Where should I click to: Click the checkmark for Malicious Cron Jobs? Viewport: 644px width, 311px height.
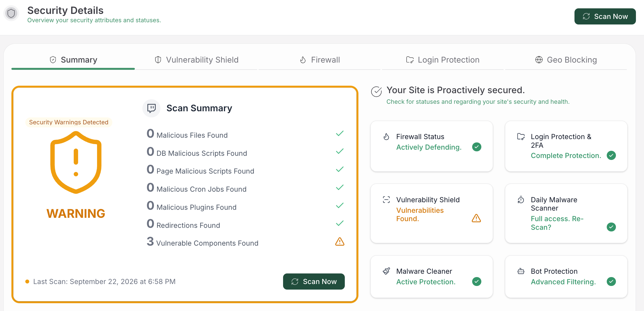pyautogui.click(x=340, y=187)
